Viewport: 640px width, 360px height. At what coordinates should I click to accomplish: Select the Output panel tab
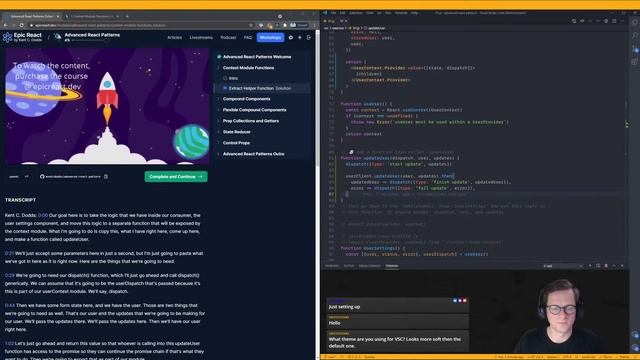[349, 266]
